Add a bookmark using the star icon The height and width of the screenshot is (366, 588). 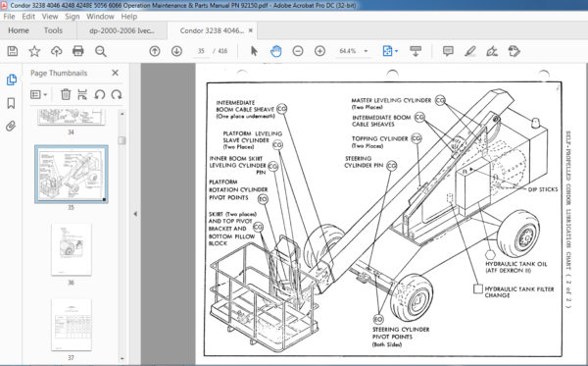(34, 51)
